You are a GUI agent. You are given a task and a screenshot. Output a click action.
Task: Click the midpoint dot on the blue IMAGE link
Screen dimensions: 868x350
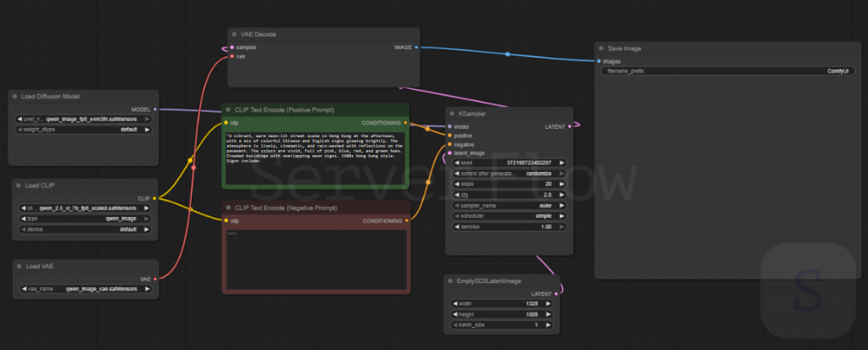[x=508, y=54]
